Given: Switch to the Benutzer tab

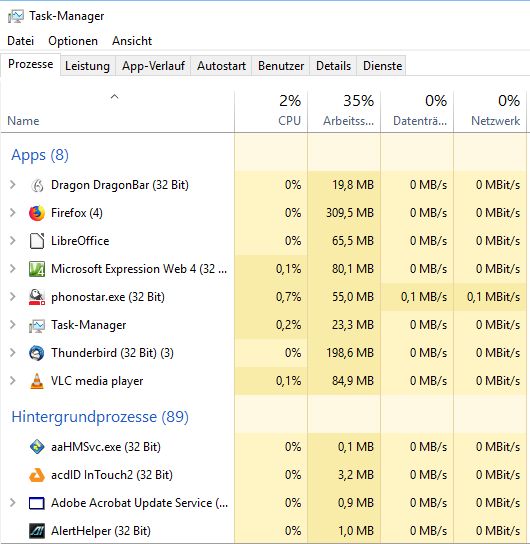Looking at the screenshot, I should (281, 66).
